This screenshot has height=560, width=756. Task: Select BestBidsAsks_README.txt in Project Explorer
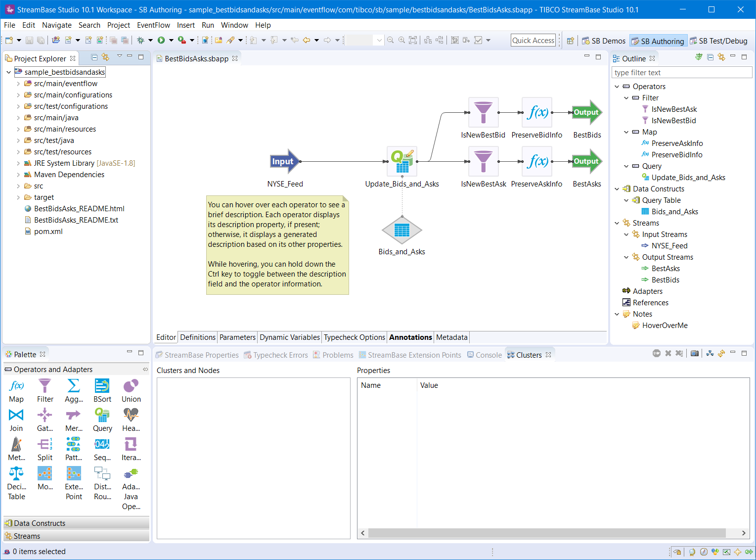[x=76, y=220]
